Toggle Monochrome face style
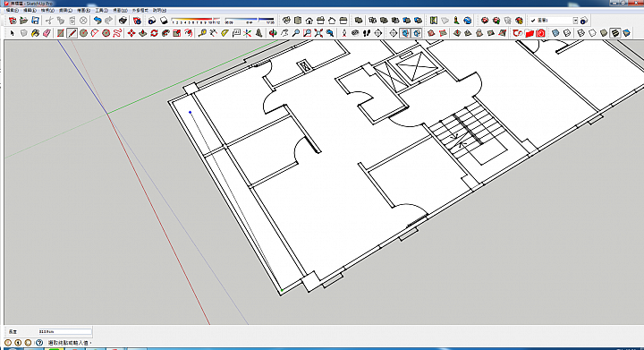This screenshot has height=350, width=644. [627, 33]
